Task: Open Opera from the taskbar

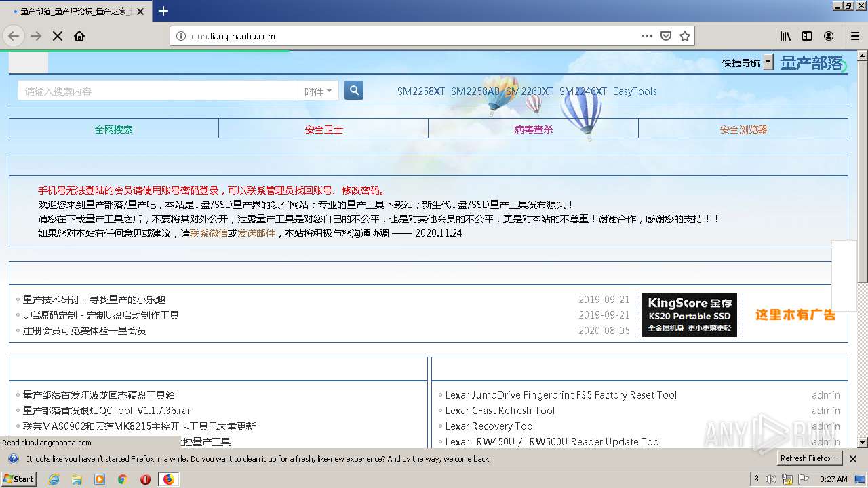Action: 145,479
